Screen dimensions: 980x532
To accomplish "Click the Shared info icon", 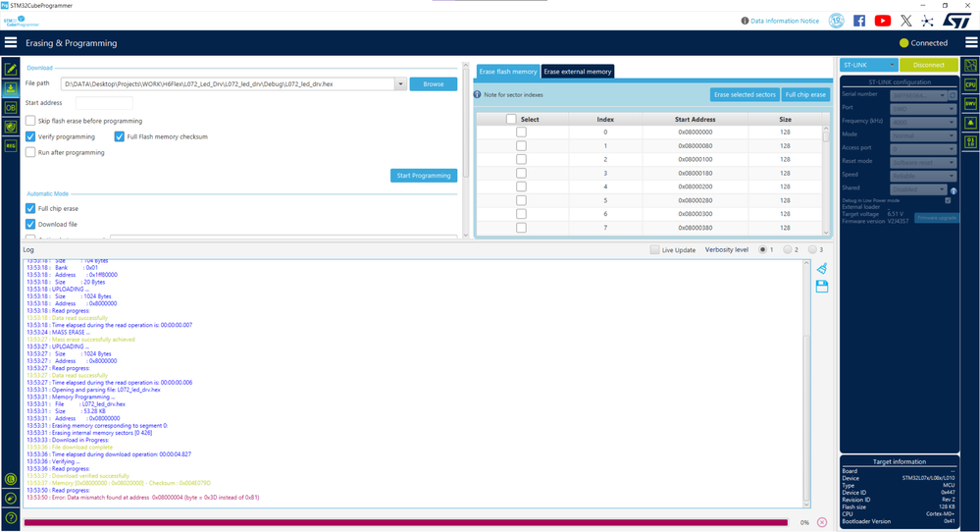I will pos(954,190).
